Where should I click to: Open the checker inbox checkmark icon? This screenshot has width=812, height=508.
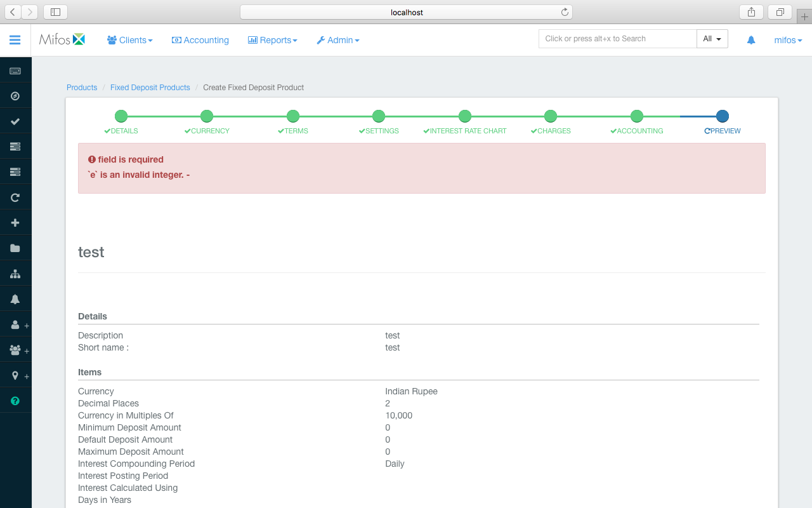pyautogui.click(x=15, y=121)
